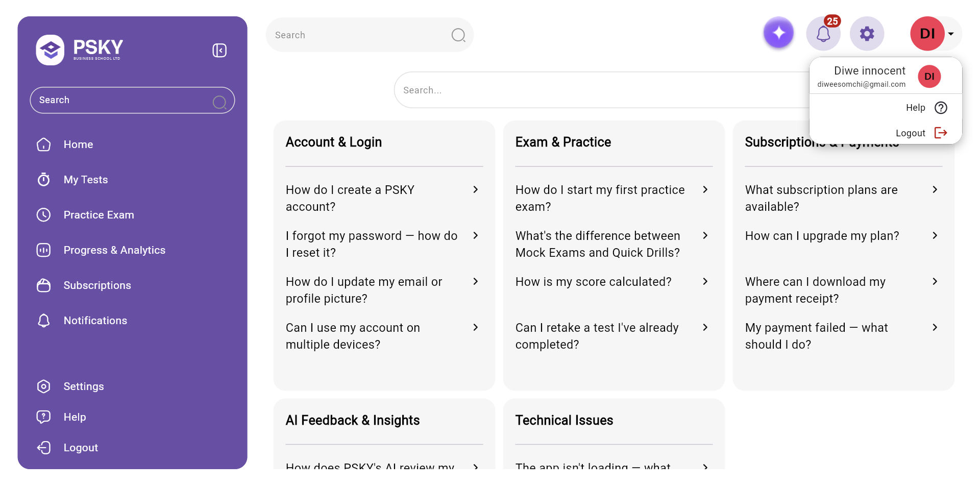Go to My Tests in sidebar
Image resolution: width=980 pixels, height=486 pixels.
[x=85, y=180]
